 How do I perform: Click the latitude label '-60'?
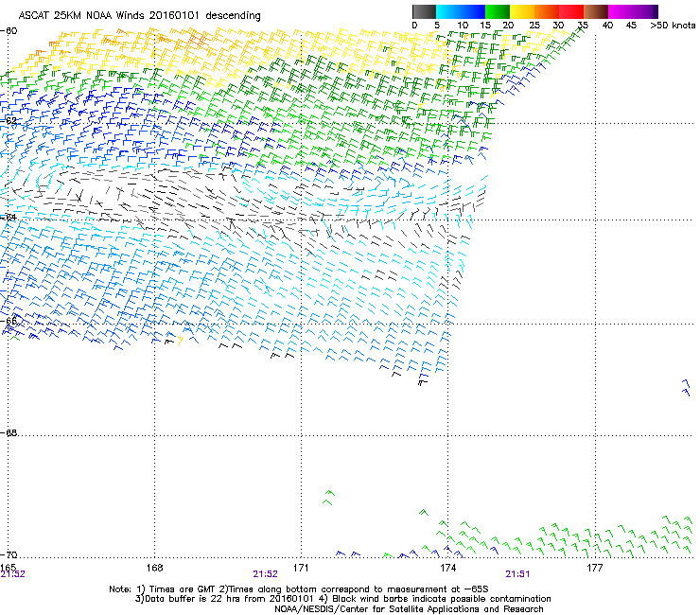point(9,31)
